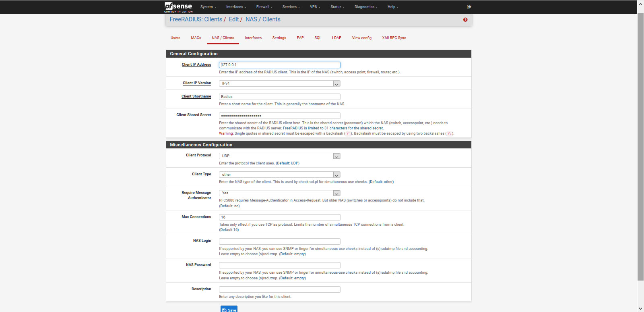
Task: Click the NAS / Clients breadcrumb link
Action: (263, 19)
